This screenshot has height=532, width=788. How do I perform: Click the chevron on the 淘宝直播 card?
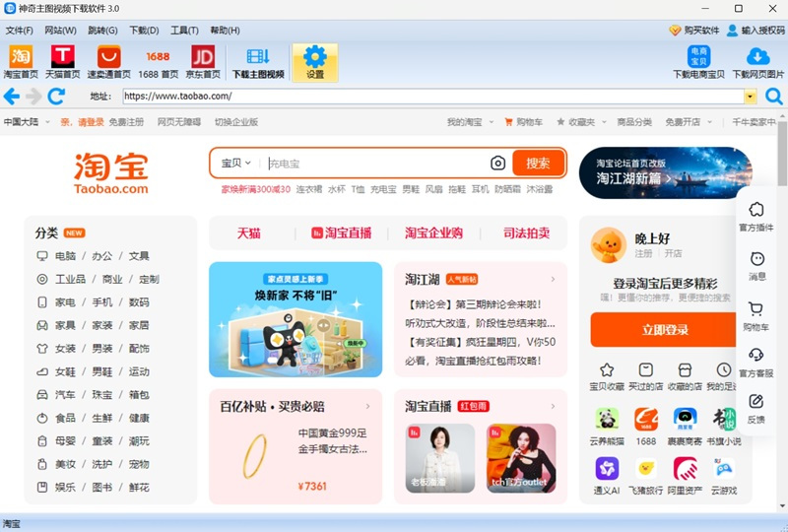[x=553, y=406]
